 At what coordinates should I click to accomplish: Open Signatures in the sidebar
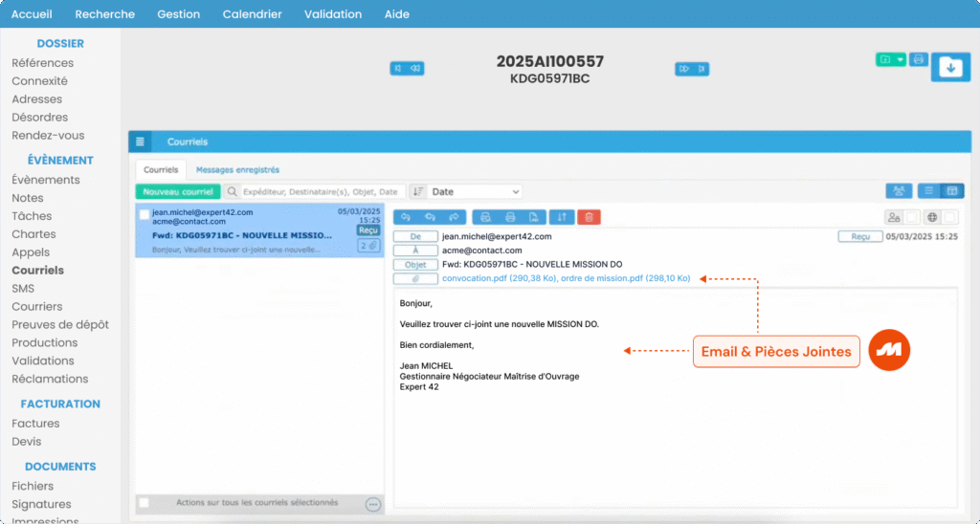click(41, 504)
